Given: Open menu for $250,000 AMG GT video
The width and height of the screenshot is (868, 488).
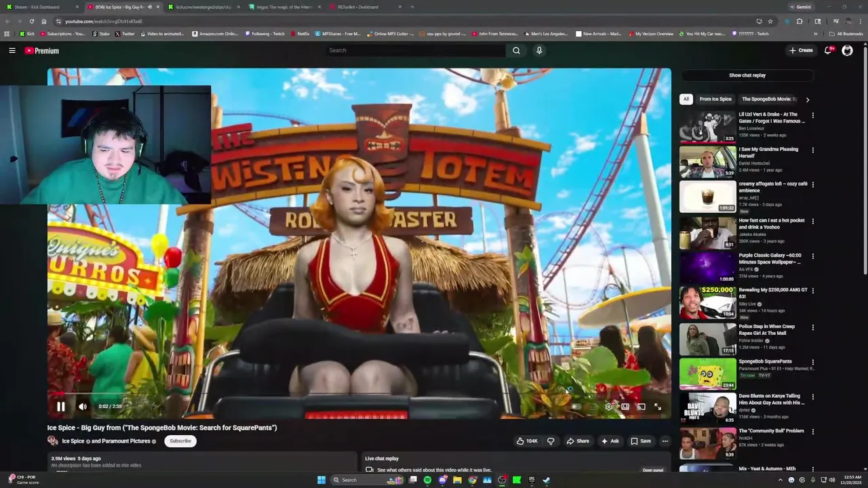Looking at the screenshot, I should pyautogui.click(x=812, y=291).
